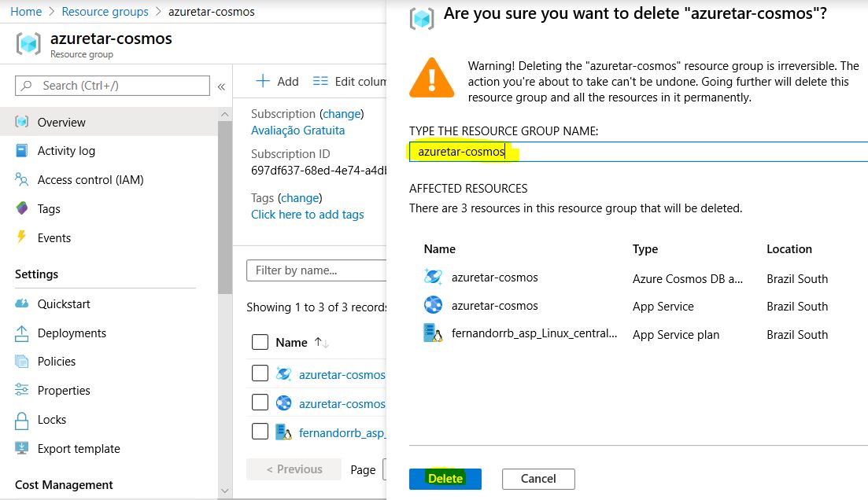The width and height of the screenshot is (868, 500).
Task: Click the change link next to Tags
Action: click(x=300, y=198)
